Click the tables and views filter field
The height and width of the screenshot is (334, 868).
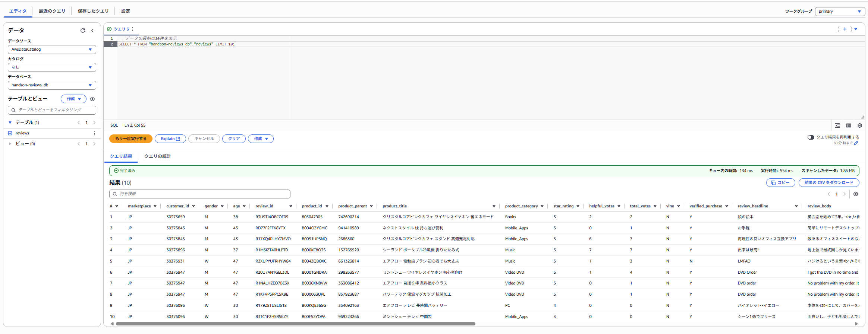point(52,110)
